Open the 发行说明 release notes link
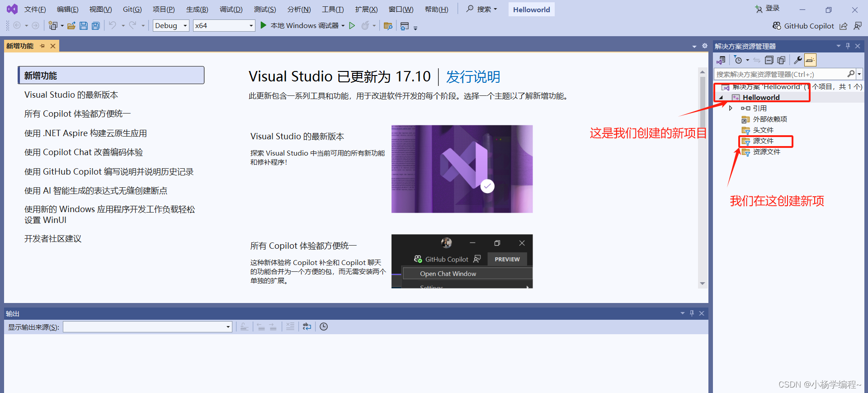Image resolution: width=868 pixels, height=393 pixels. coord(473,77)
